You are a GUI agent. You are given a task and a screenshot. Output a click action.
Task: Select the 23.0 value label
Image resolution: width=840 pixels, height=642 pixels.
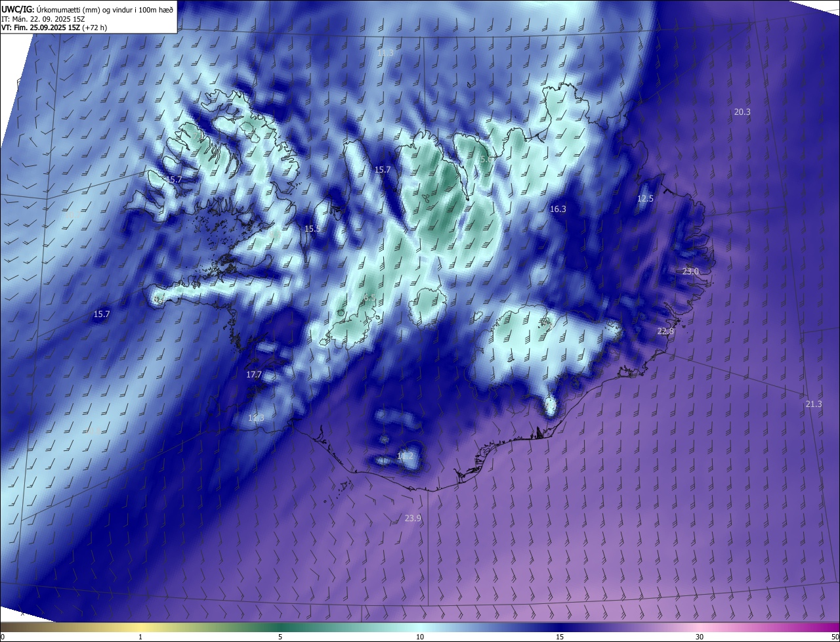tap(690, 272)
